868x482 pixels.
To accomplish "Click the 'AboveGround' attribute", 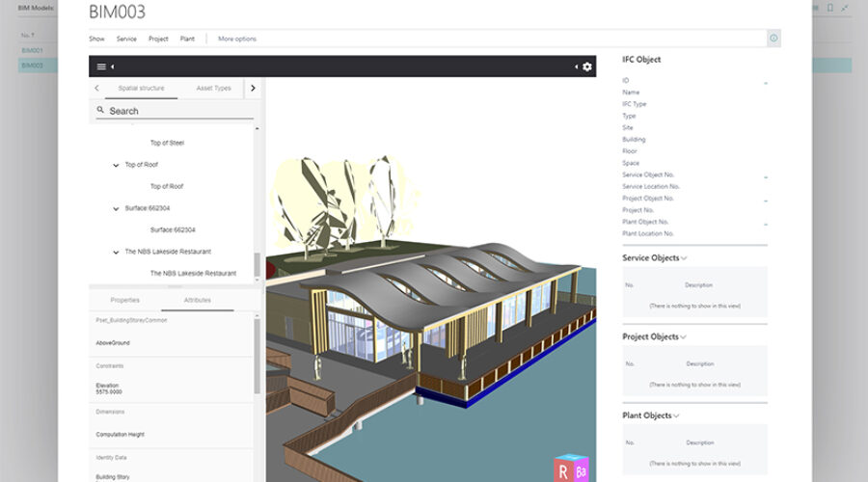I will (113, 343).
